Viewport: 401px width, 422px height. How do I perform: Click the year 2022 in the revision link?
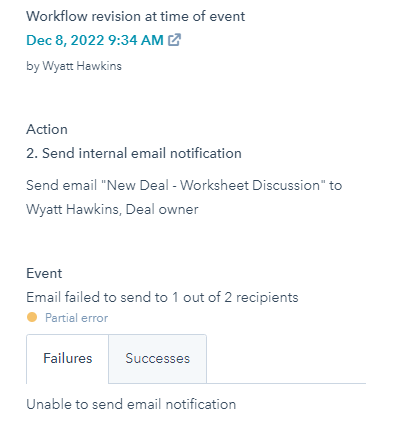[88, 40]
